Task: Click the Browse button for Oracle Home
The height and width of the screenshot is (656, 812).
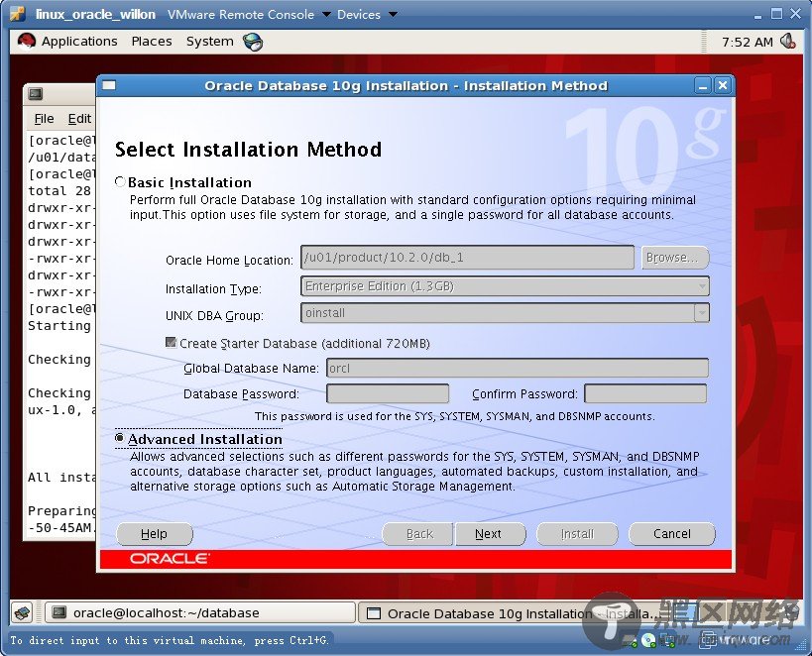Action: pos(674,258)
